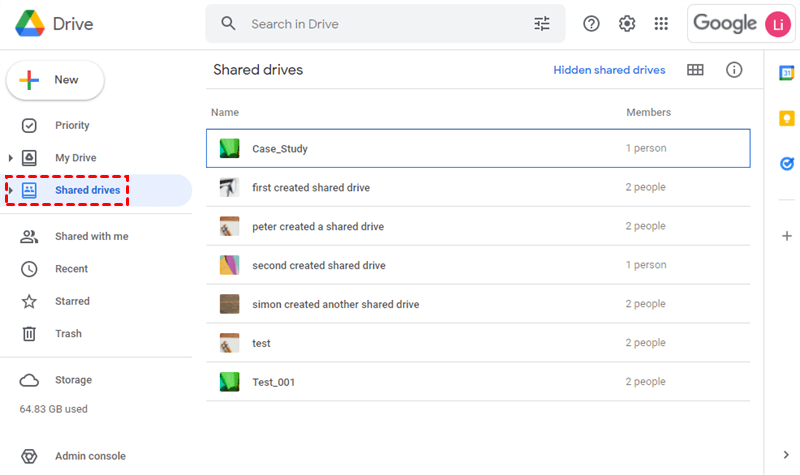Open Settings gear icon

pos(627,24)
